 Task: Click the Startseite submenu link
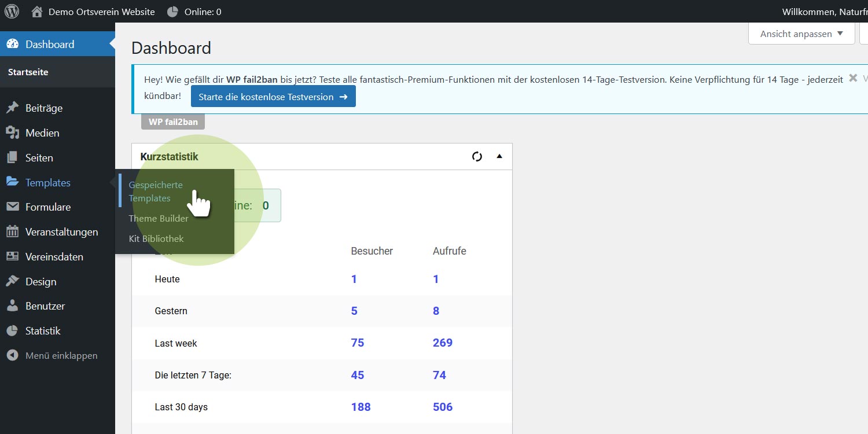click(28, 72)
